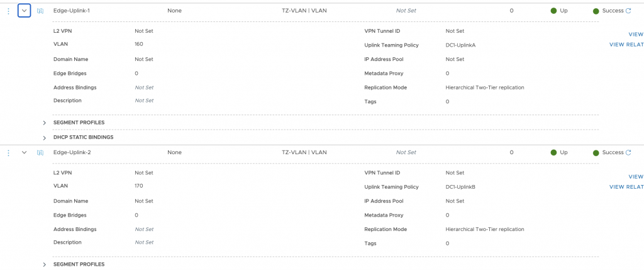Open the three-dot menu for Edge-Uplink-1
This screenshot has height=270, width=644.
[x=9, y=11]
